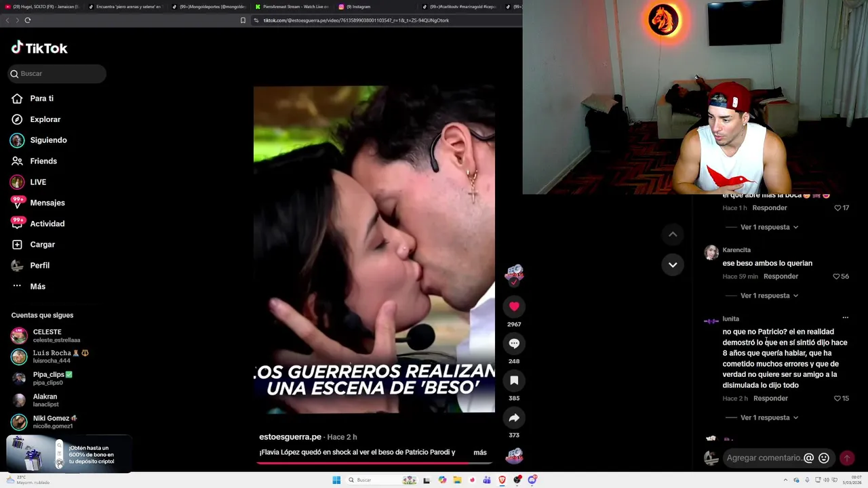Screen dimensions: 868x488
Task: Click the post comment arrow button
Action: tap(846, 458)
